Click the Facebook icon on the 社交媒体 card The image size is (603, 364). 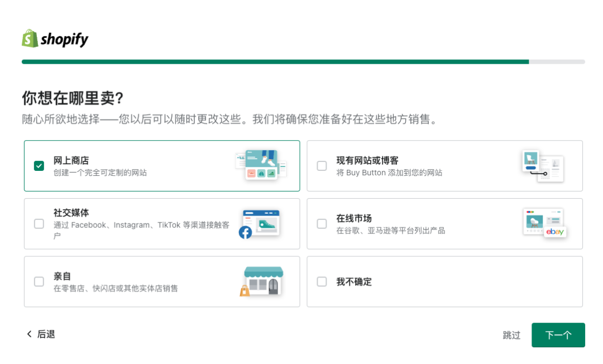(x=246, y=231)
